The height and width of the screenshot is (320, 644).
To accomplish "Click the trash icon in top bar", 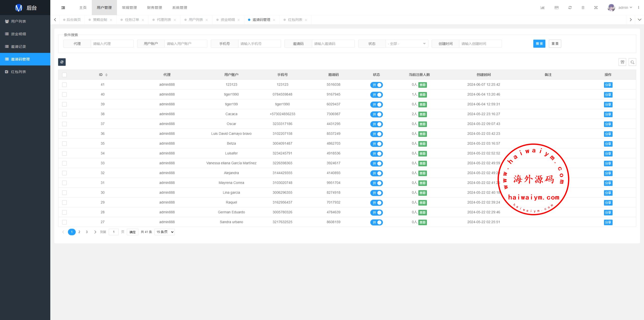I will pos(583,8).
